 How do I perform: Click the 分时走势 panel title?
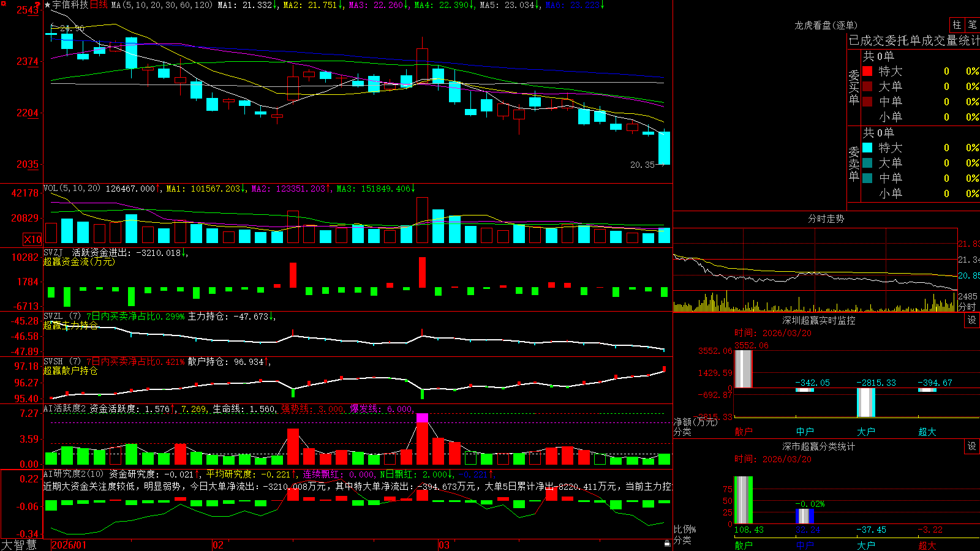pyautogui.click(x=826, y=219)
